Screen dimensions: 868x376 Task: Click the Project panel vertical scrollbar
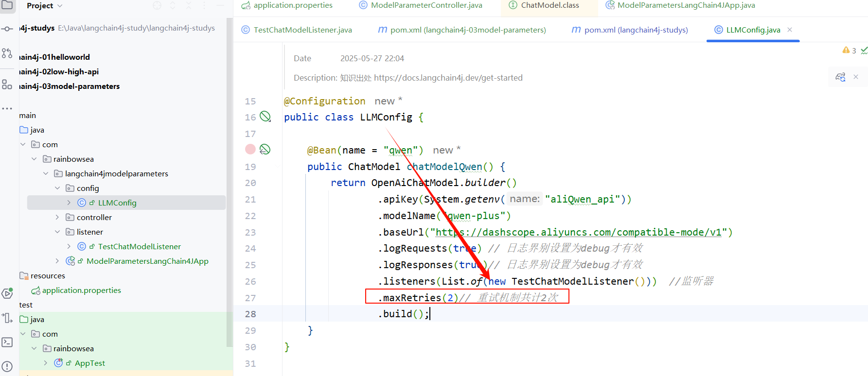[230, 182]
